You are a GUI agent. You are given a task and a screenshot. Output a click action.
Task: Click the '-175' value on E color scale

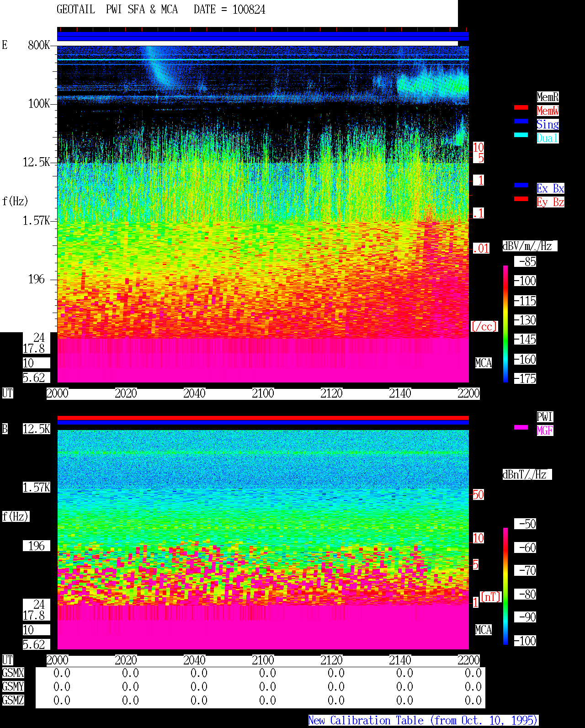coord(525,378)
